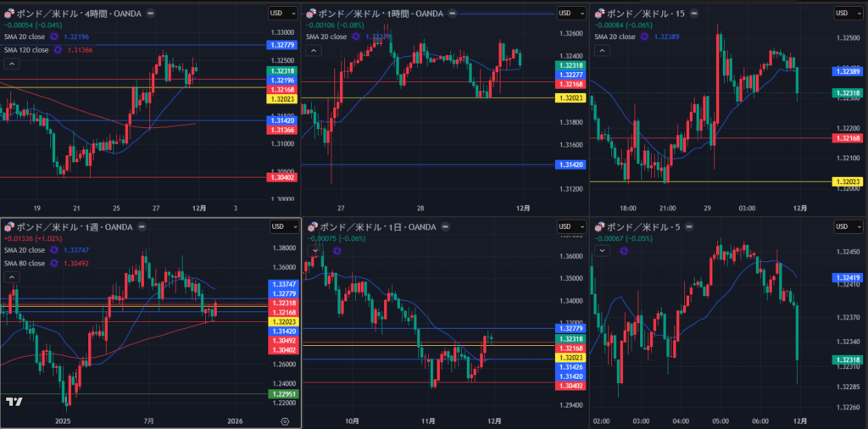Select the 4-hour chart symbol title
This screenshot has width=868, height=429.
point(78,13)
